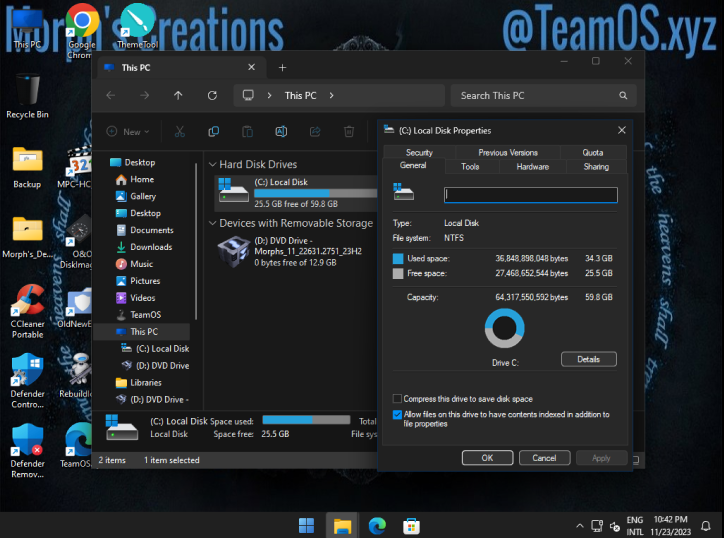Image resolution: width=724 pixels, height=538 pixels.
Task: Open ThemeTool desktop shortcut
Action: 137,26
